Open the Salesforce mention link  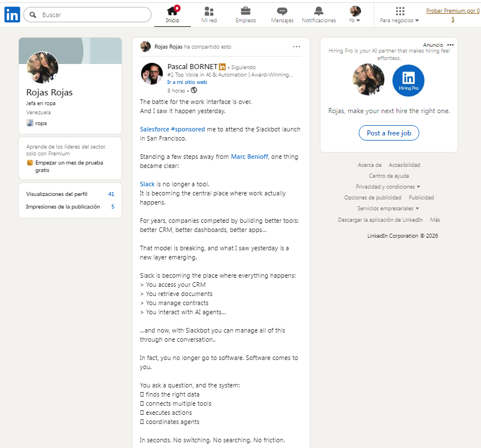coord(155,129)
